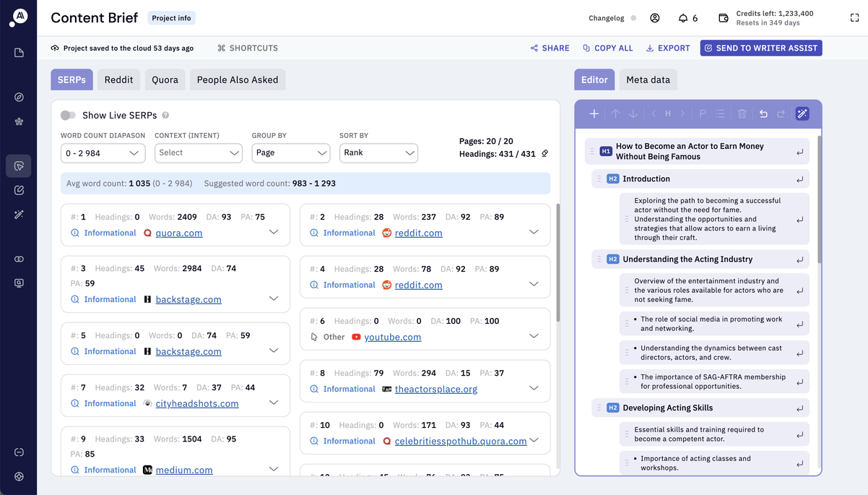Click the undo arrow in editor toolbar
868x495 pixels.
pyautogui.click(x=763, y=113)
